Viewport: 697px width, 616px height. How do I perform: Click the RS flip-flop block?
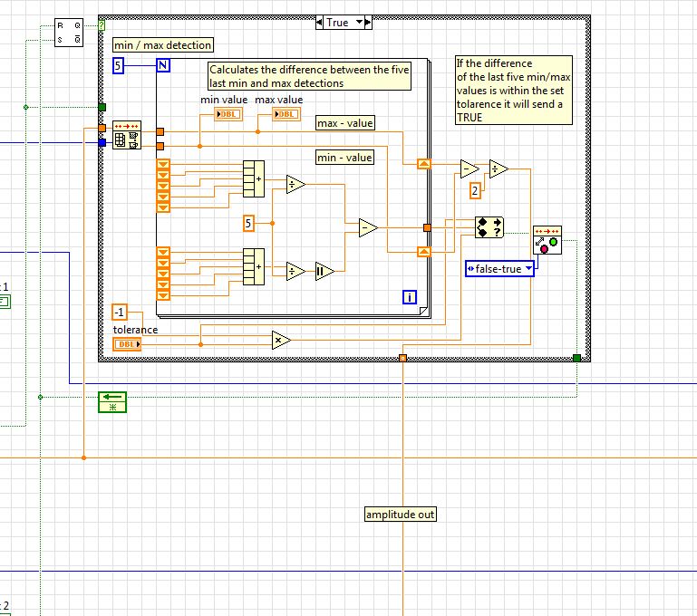[x=69, y=33]
